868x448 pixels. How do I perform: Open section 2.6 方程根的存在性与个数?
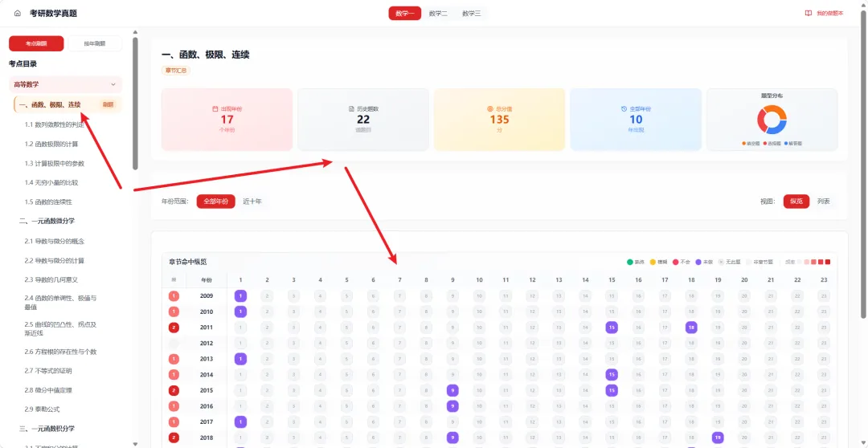(61, 352)
